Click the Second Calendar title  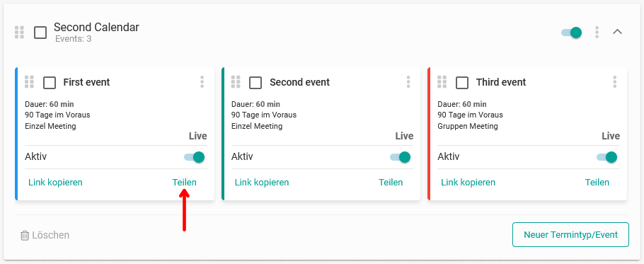(x=96, y=28)
